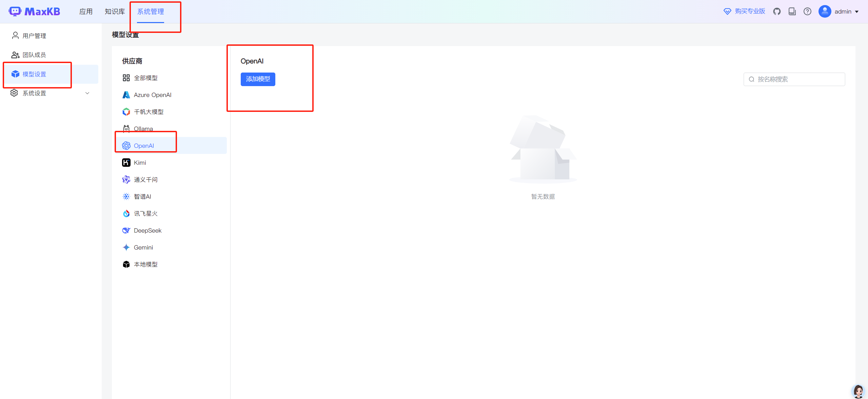Open the MaxKB logo home page

34,11
